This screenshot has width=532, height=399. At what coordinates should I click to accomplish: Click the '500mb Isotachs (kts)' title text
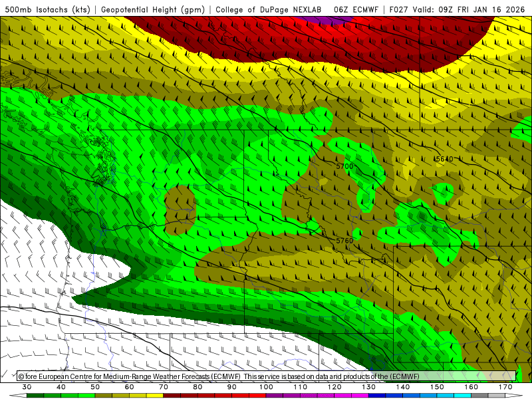[x=47, y=9]
